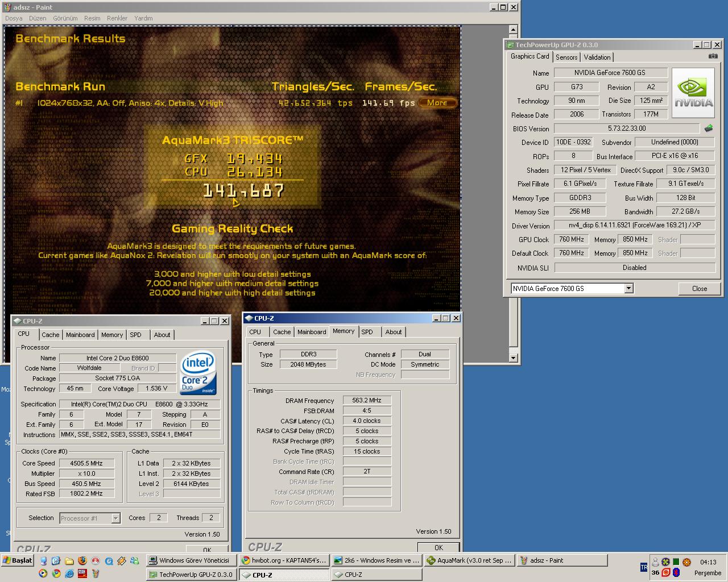Open the Renkler menu in Paint
Viewport: 728px width, 582px height.
coord(117,18)
